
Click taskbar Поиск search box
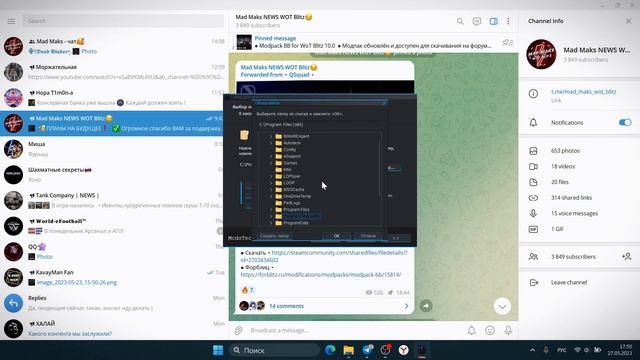click(274, 350)
